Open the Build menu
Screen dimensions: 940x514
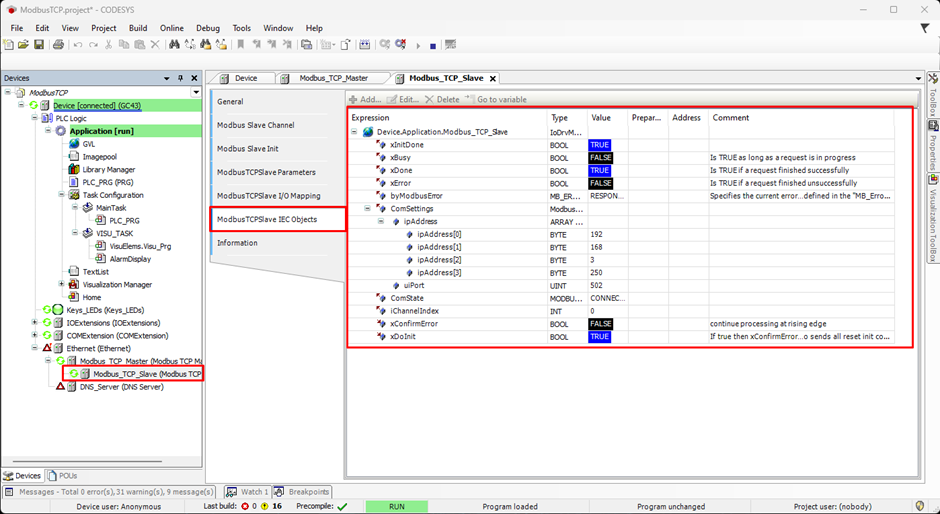(x=138, y=28)
